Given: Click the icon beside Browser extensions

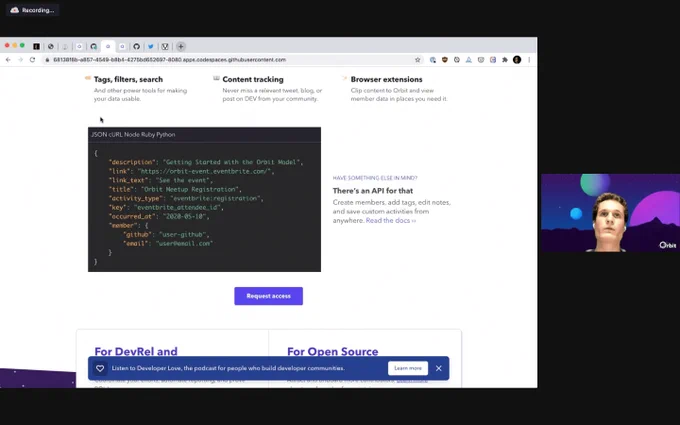Looking at the screenshot, I should click(345, 78).
